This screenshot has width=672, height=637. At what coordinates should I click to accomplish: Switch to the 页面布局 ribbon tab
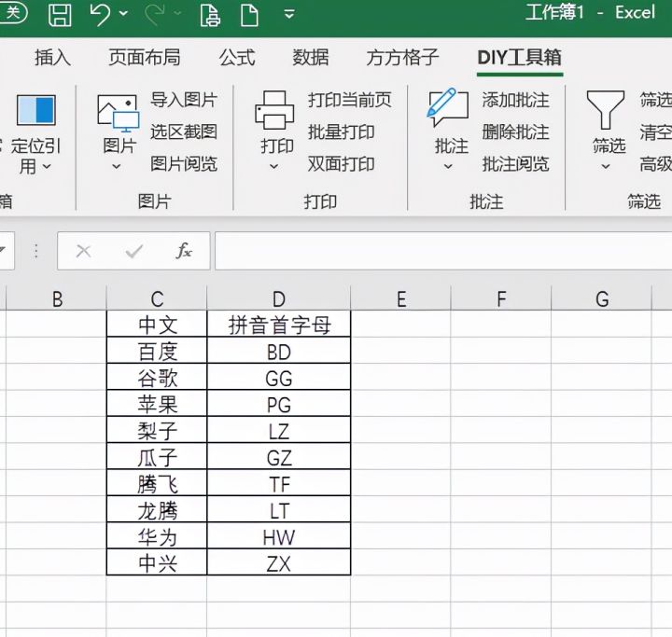[x=145, y=58]
